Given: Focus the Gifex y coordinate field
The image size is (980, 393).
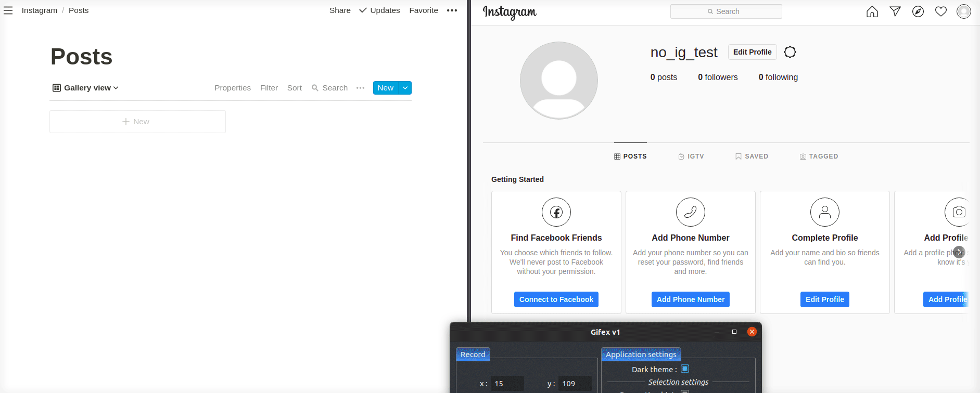Looking at the screenshot, I should (x=575, y=384).
